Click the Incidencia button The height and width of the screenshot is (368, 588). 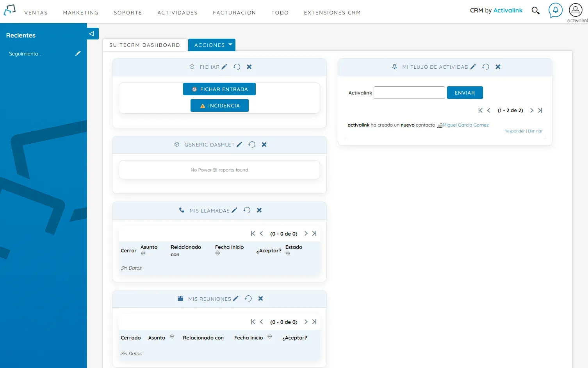[219, 105]
